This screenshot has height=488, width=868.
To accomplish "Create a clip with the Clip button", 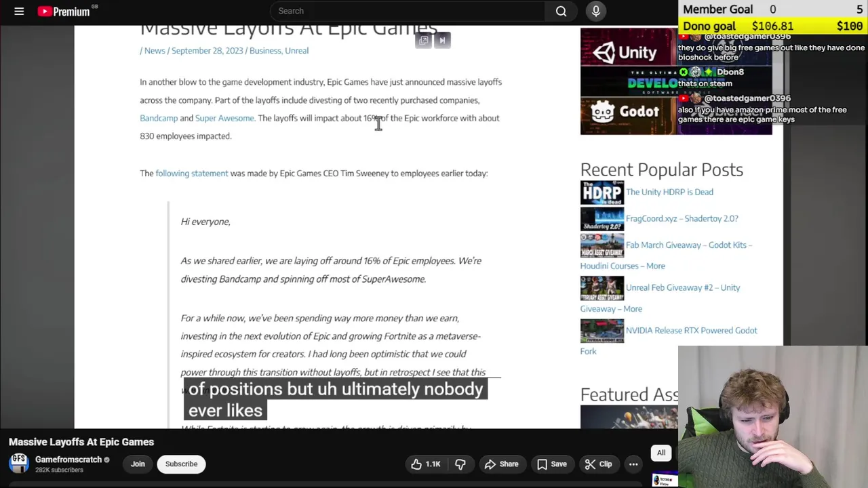I will tap(598, 464).
